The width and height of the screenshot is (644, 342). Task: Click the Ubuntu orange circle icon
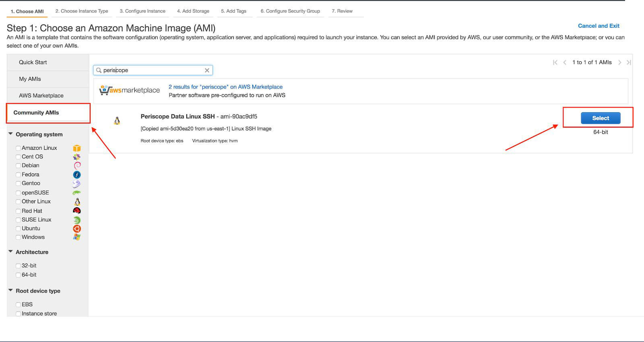[77, 229]
